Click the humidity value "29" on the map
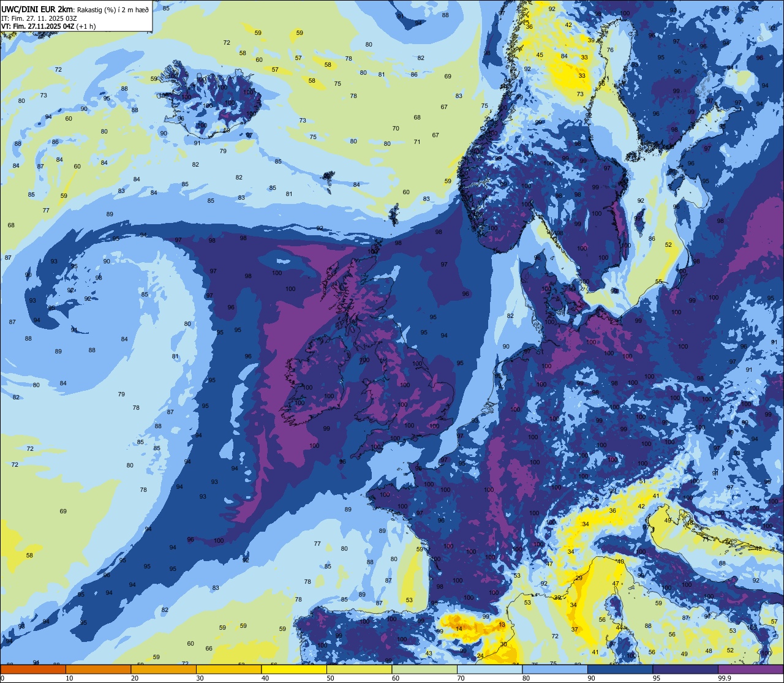 click(579, 578)
